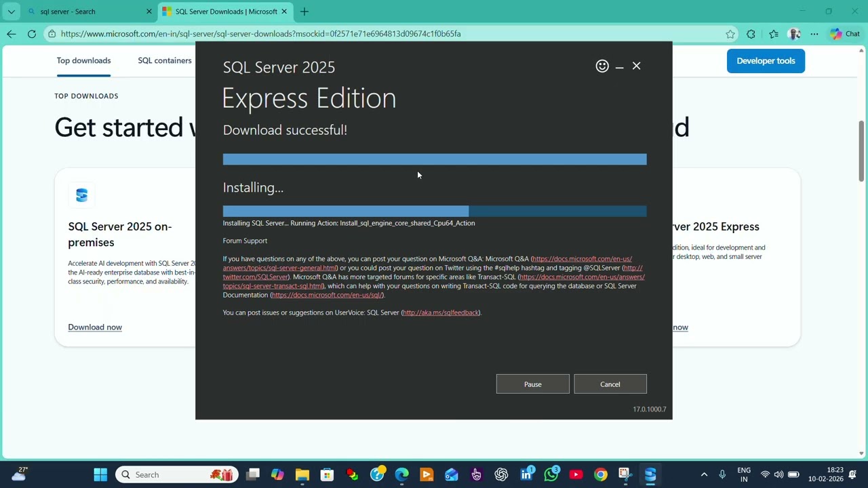Open LinkedIn from the taskbar
Image resolution: width=868 pixels, height=488 pixels.
(x=526, y=474)
